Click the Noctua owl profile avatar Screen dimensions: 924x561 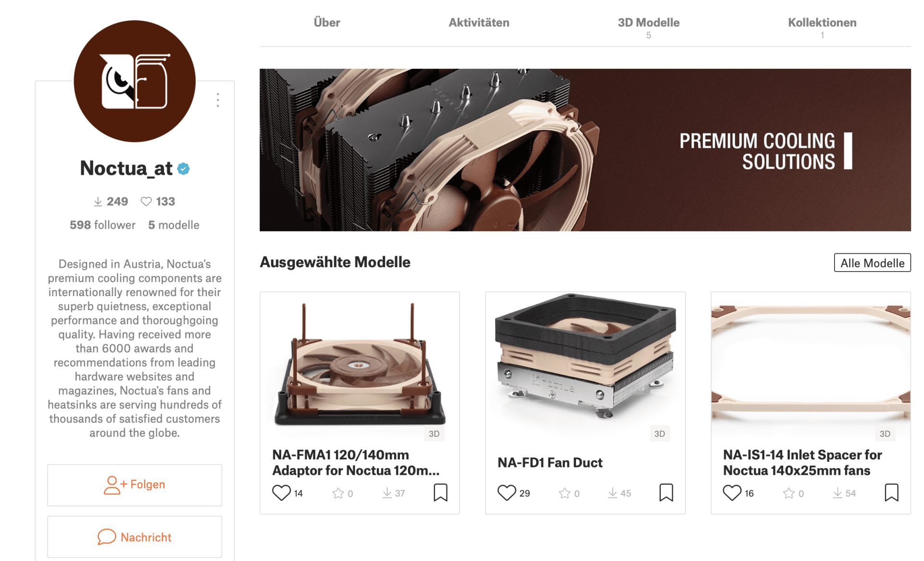pyautogui.click(x=135, y=81)
